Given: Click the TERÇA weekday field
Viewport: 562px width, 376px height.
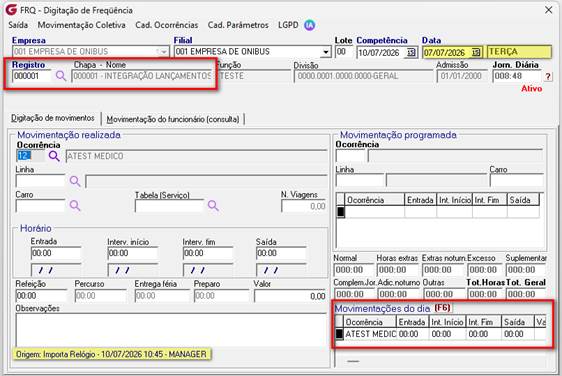Looking at the screenshot, I should coord(519,52).
